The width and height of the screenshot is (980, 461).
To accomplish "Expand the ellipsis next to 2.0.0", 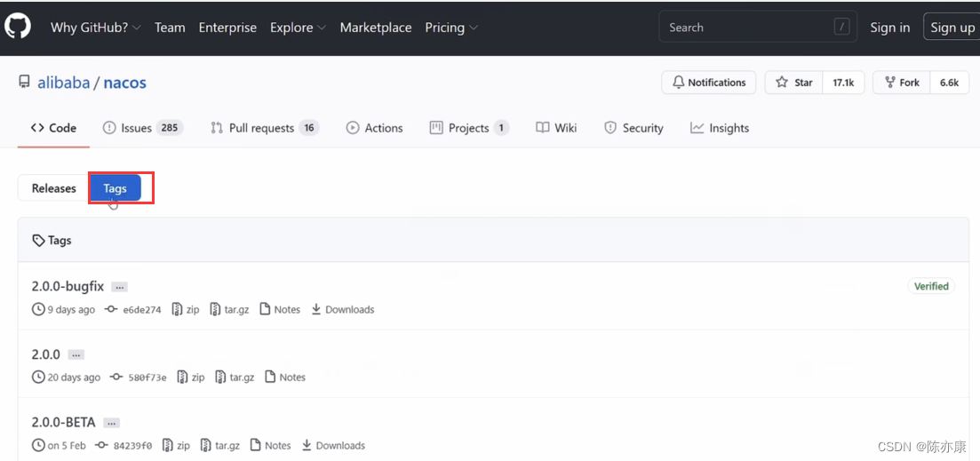I will (x=76, y=354).
